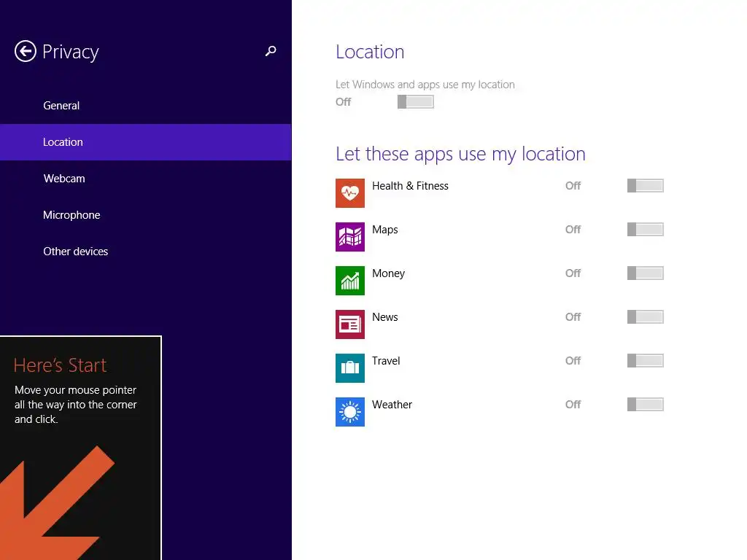This screenshot has width=747, height=560.
Task: Switch to Webcam privacy settings
Action: pos(146,179)
